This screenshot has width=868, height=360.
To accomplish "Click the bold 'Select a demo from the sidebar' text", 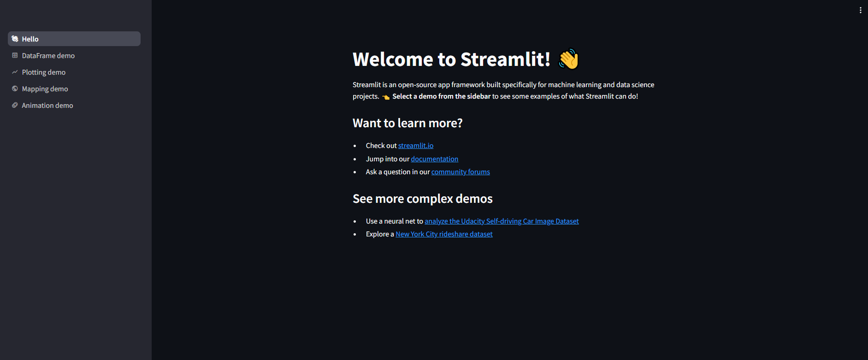I will coord(441,96).
